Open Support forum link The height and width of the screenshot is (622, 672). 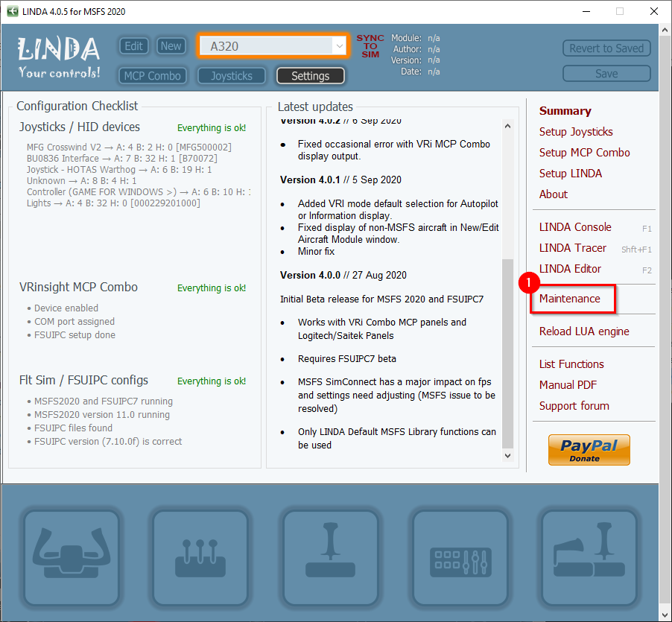coord(574,406)
